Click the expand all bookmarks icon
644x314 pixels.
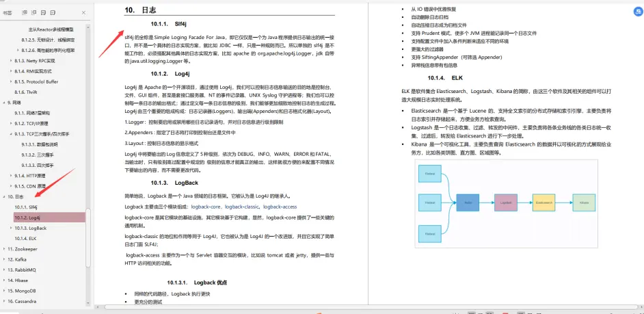[25, 13]
